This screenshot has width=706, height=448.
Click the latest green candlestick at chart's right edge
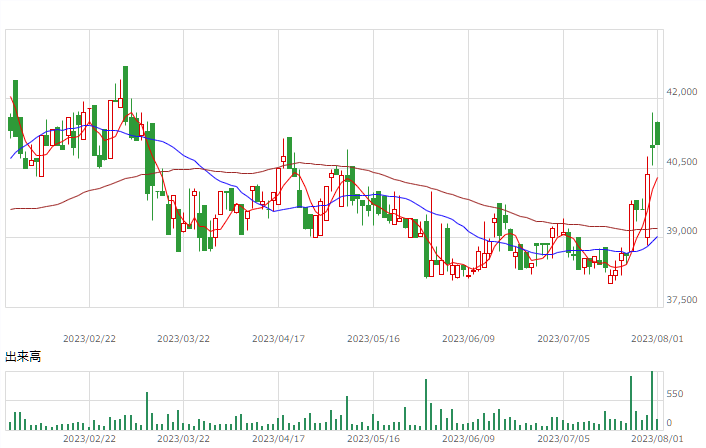(657, 133)
